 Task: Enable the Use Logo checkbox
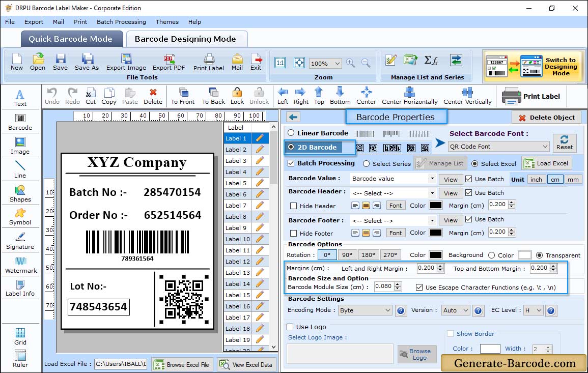[290, 327]
